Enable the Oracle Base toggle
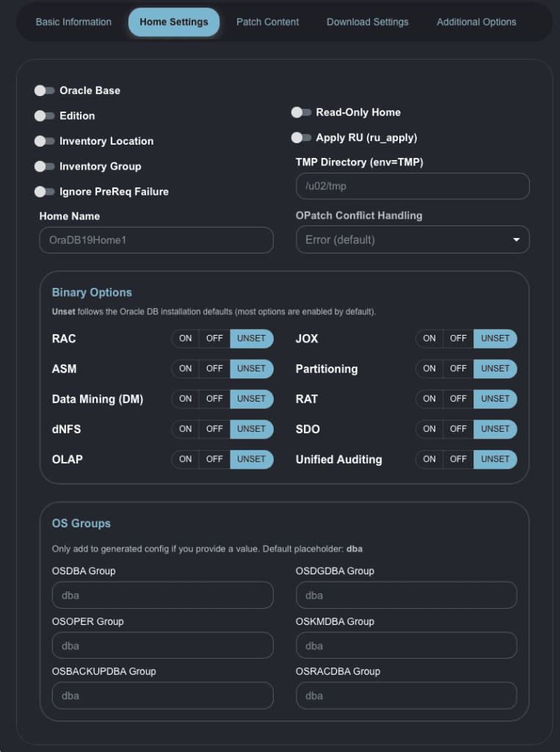Image resolution: width=560 pixels, height=752 pixels. [x=45, y=90]
